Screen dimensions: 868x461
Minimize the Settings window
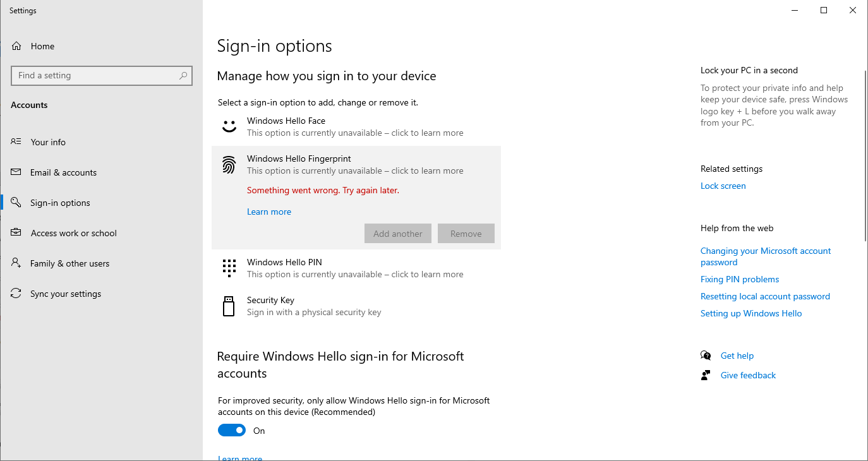coord(795,10)
